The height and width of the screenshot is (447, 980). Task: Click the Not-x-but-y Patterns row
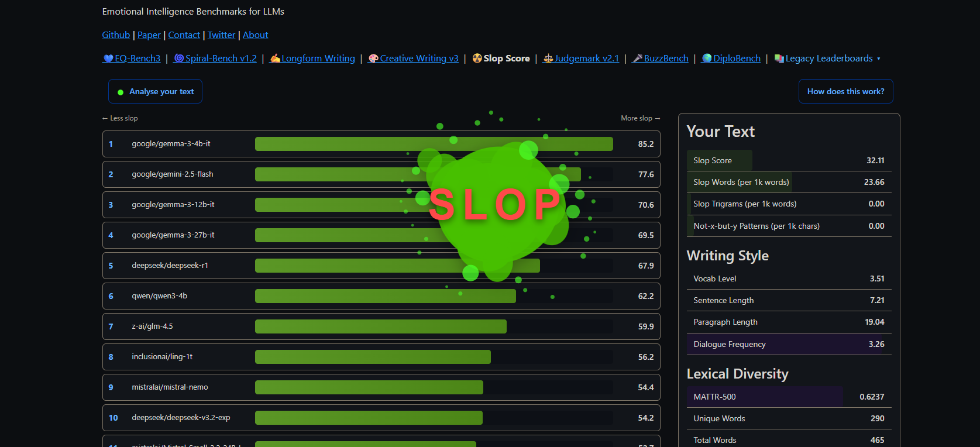point(789,226)
